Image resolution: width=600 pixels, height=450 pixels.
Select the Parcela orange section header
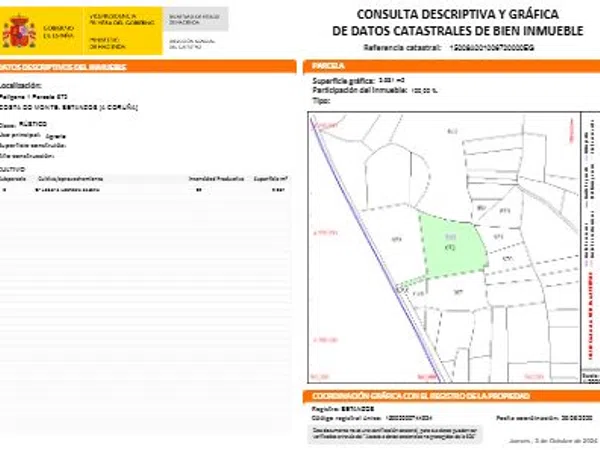click(x=452, y=66)
